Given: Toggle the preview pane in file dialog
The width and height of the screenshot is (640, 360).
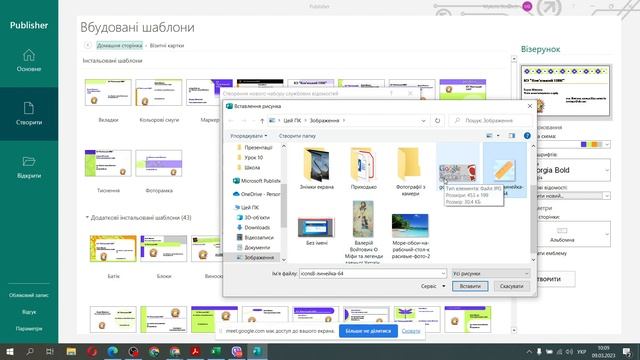Looking at the screenshot, I should point(511,136).
